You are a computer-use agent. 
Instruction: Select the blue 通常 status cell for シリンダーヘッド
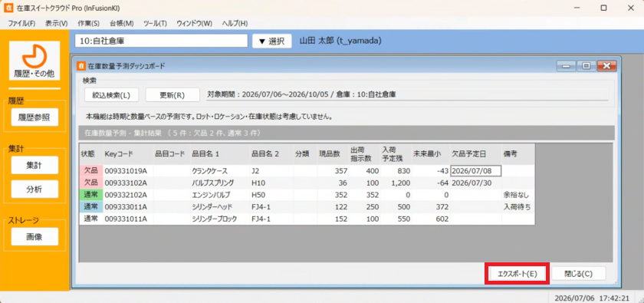90,207
